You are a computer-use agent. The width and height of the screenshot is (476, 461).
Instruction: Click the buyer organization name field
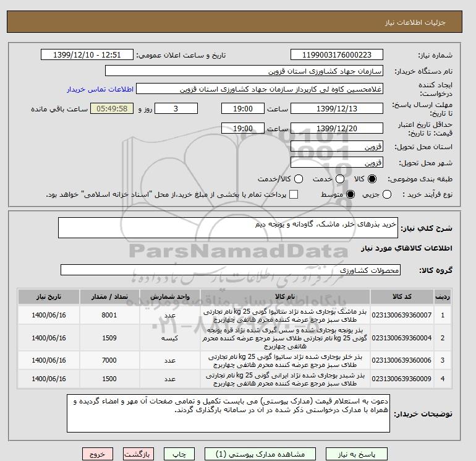pos(244,71)
